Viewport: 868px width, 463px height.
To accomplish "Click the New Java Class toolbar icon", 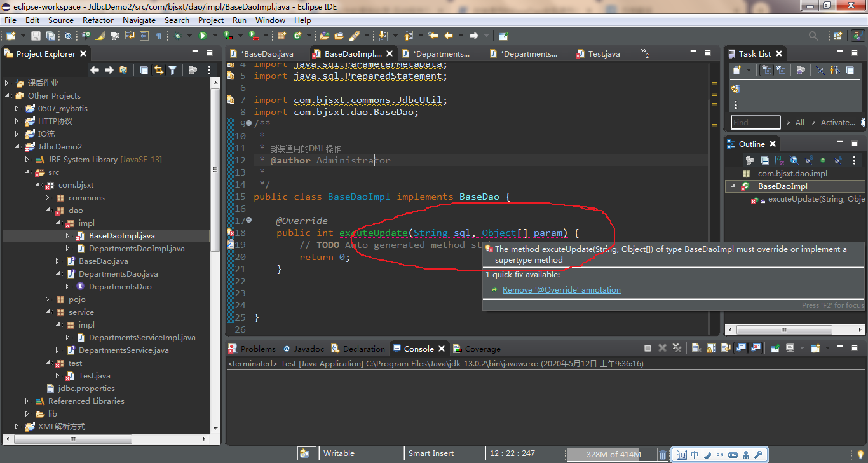I will (297, 36).
